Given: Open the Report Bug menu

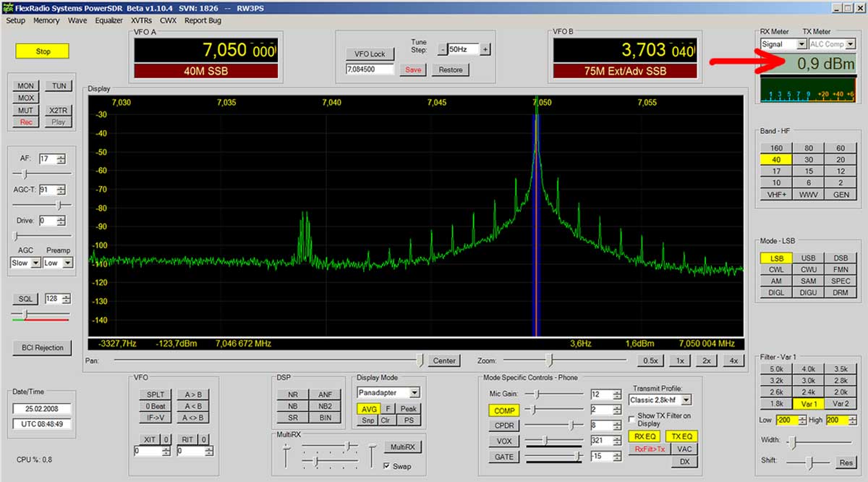Looking at the screenshot, I should (x=203, y=20).
